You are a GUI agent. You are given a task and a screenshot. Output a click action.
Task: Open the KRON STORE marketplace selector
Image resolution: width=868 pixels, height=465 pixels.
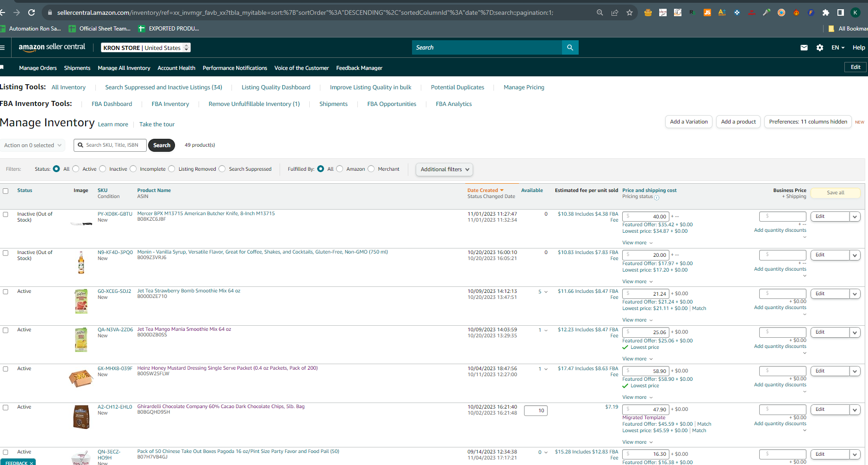pyautogui.click(x=146, y=48)
